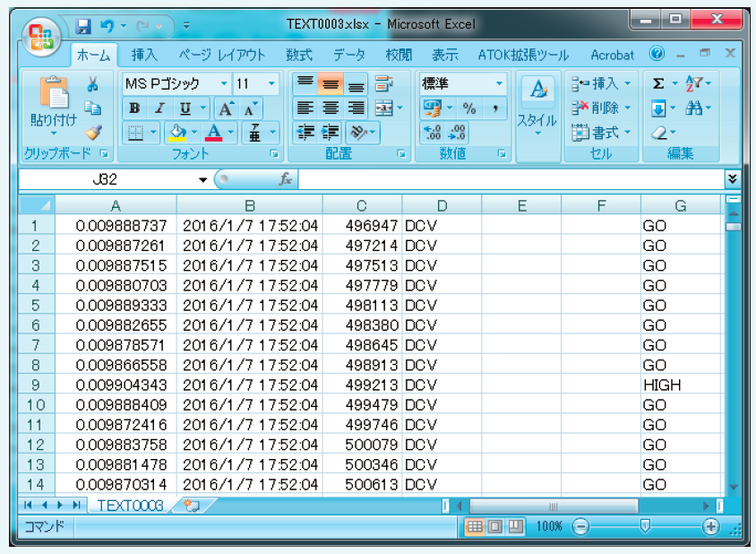The image size is (756, 554).
Task: Apply the red font color A
Action: (213, 133)
